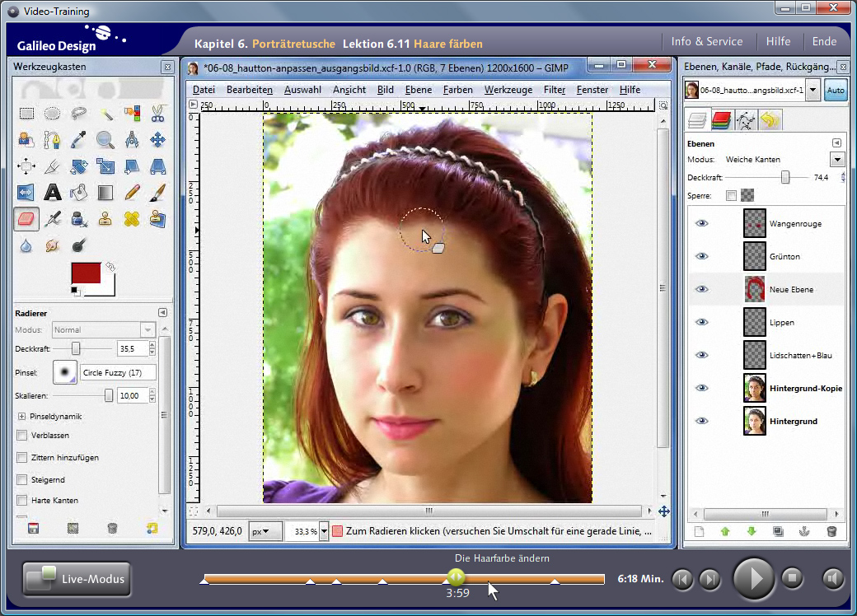Delete layer with trash icon in layers panel
Viewport: 857px width, 616px height.
pos(831,532)
